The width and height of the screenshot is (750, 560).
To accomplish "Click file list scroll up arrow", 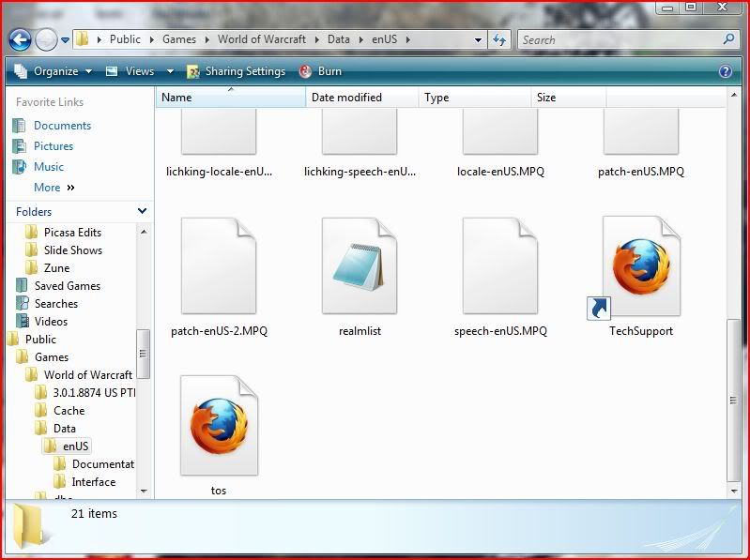I will point(734,96).
